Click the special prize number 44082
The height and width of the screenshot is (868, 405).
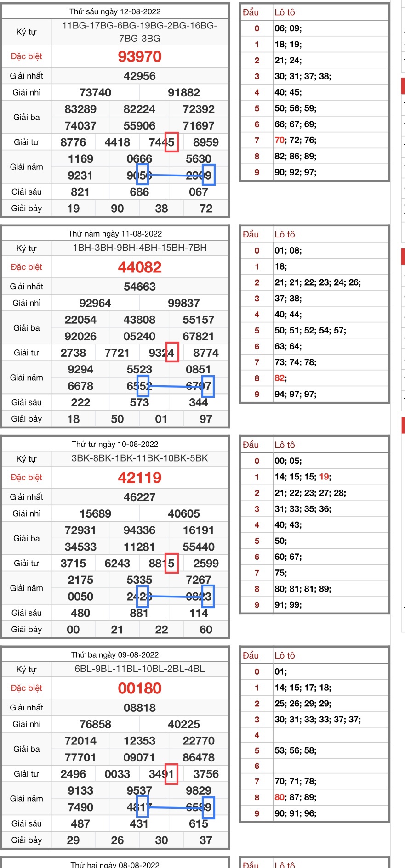click(x=139, y=267)
